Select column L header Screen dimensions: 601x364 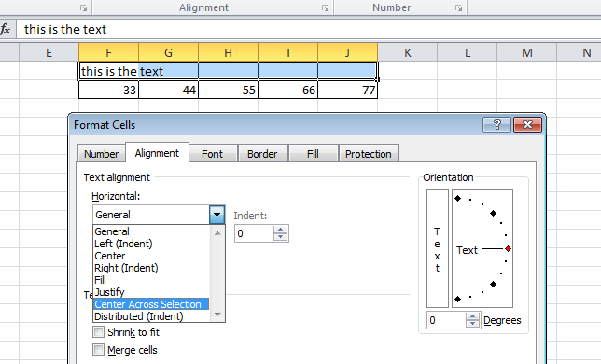468,52
